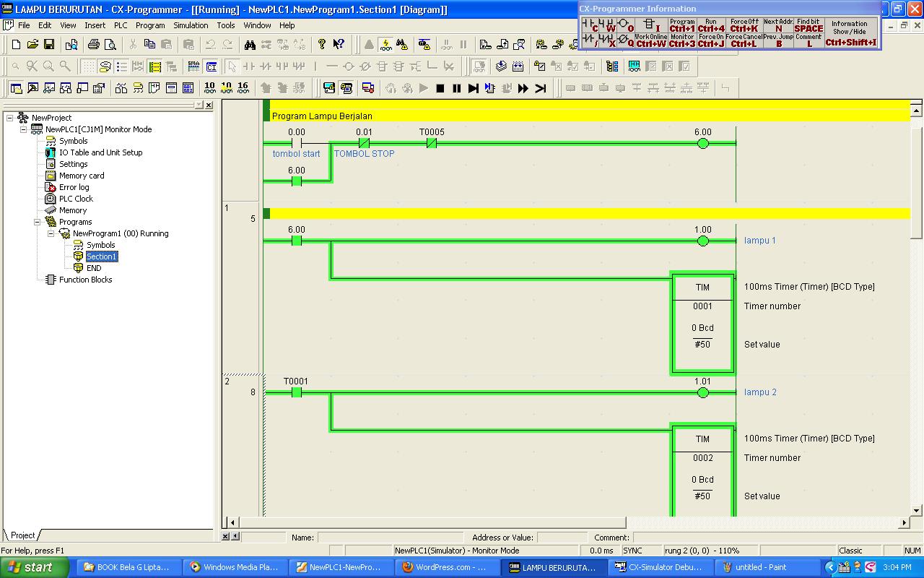
Task: Select the END section in tree
Action: [x=94, y=268]
